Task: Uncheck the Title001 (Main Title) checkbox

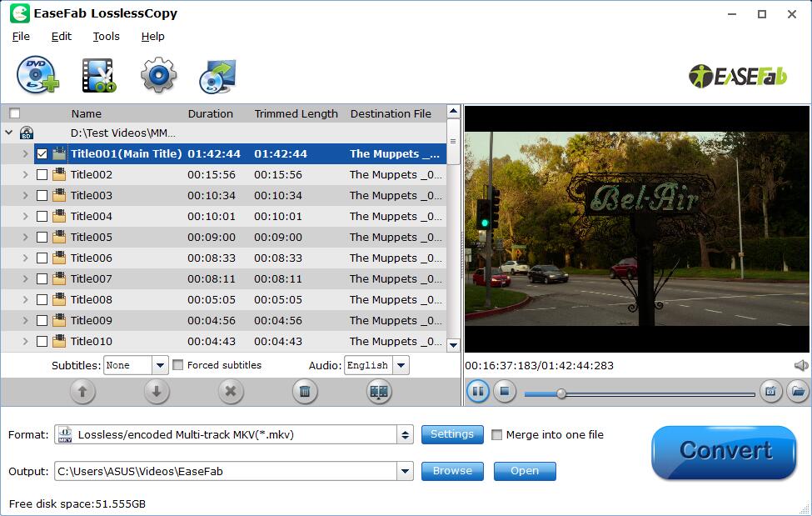Action: [42, 154]
